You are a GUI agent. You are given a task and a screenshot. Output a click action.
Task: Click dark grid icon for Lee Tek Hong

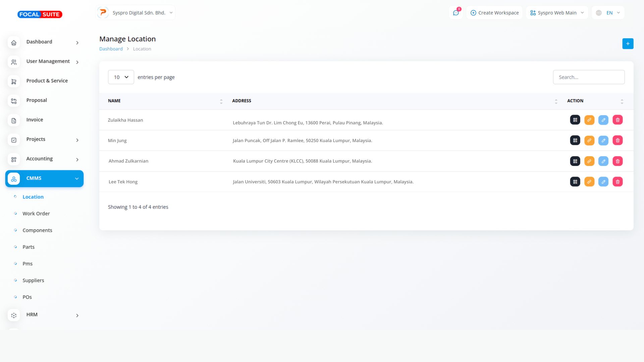point(575,182)
